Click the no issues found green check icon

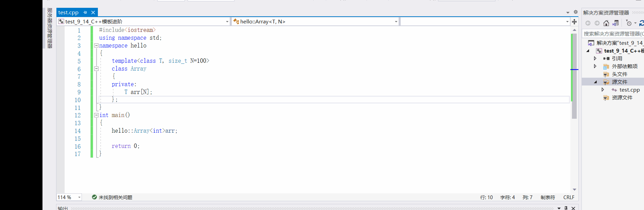tap(94, 197)
